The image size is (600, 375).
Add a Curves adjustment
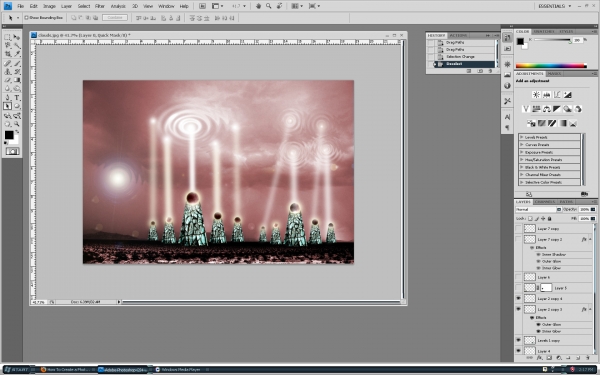557,95
